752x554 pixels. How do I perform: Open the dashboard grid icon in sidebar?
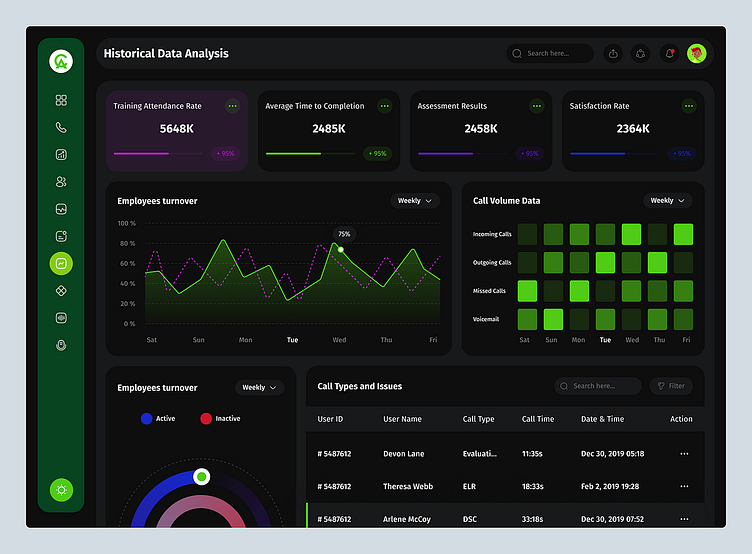point(61,100)
